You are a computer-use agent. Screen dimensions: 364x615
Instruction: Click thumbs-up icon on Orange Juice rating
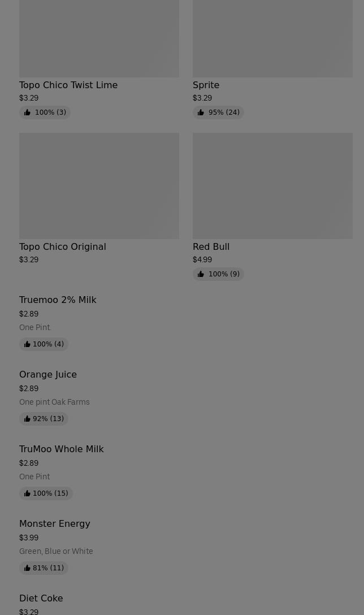pos(27,418)
